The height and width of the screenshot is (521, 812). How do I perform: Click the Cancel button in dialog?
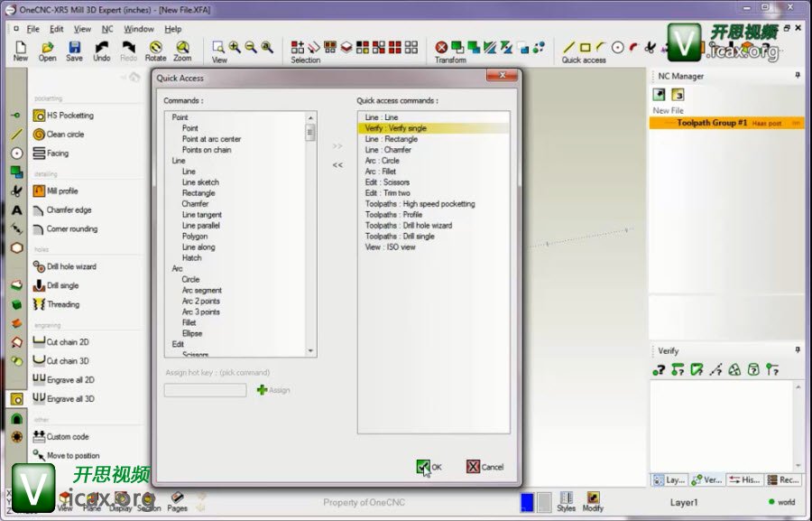click(x=484, y=467)
